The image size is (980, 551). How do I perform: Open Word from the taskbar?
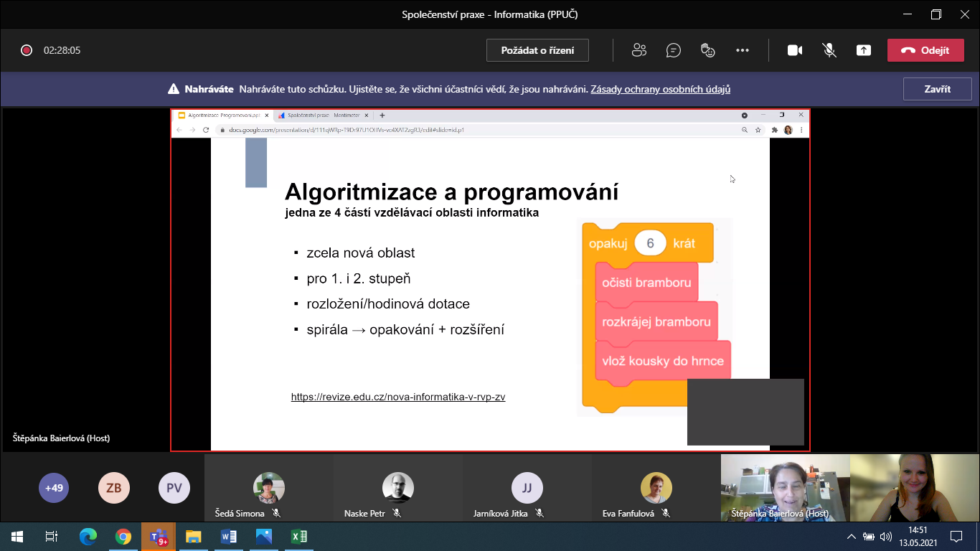[x=229, y=536]
